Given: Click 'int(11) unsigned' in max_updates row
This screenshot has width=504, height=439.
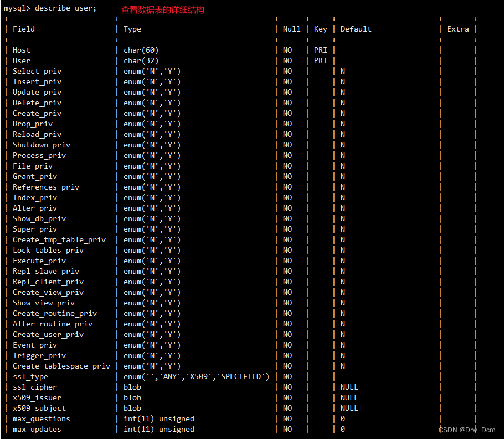Looking at the screenshot, I should click(x=159, y=430).
